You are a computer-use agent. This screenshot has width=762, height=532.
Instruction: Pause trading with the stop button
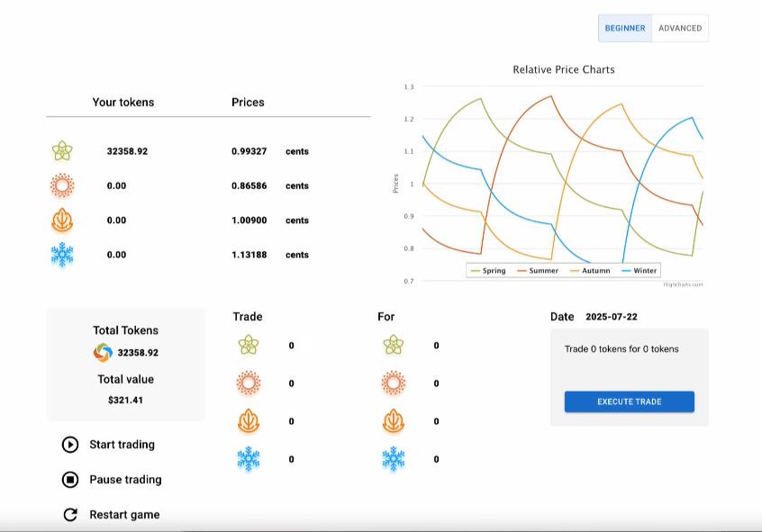[x=70, y=480]
